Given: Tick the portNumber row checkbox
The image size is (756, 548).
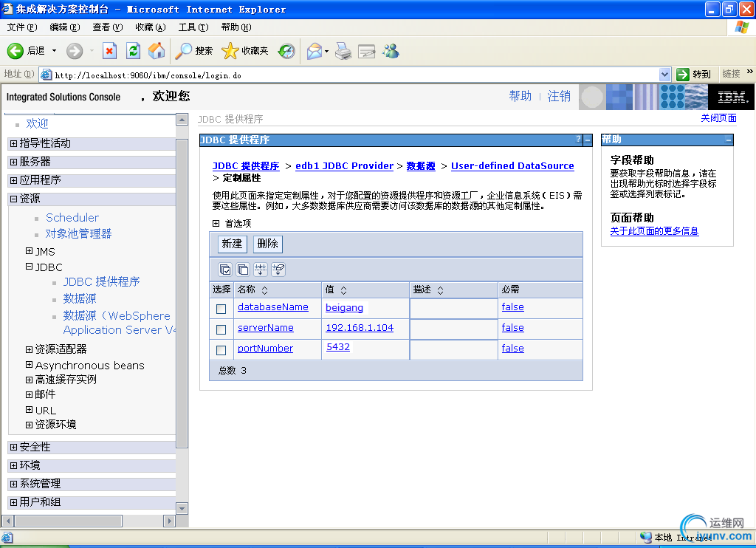Looking at the screenshot, I should [221, 350].
